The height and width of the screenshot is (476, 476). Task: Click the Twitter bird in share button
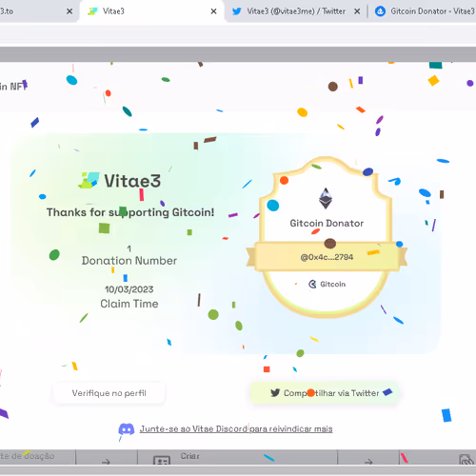point(275,393)
